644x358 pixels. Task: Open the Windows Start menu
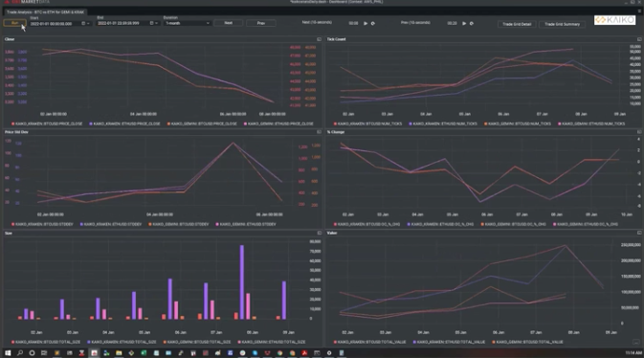8,353
